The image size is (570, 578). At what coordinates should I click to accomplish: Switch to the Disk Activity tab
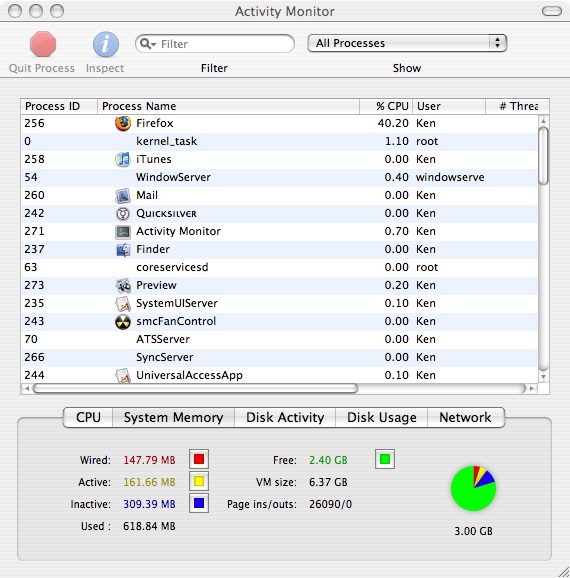tap(285, 417)
